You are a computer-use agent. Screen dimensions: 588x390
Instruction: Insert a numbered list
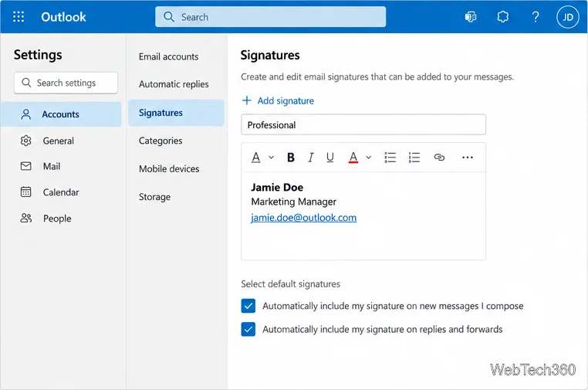tap(414, 158)
